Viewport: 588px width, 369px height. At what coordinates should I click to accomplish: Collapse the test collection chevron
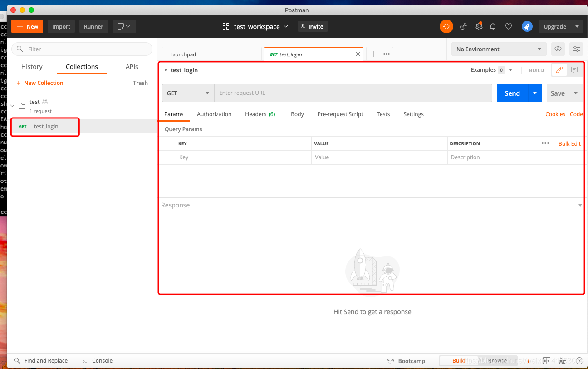coord(12,106)
